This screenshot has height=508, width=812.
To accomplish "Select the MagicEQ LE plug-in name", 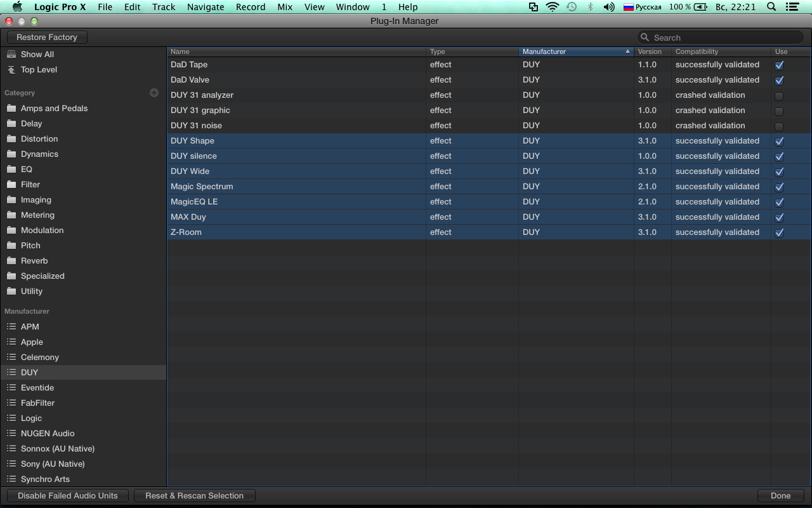I will pos(194,202).
